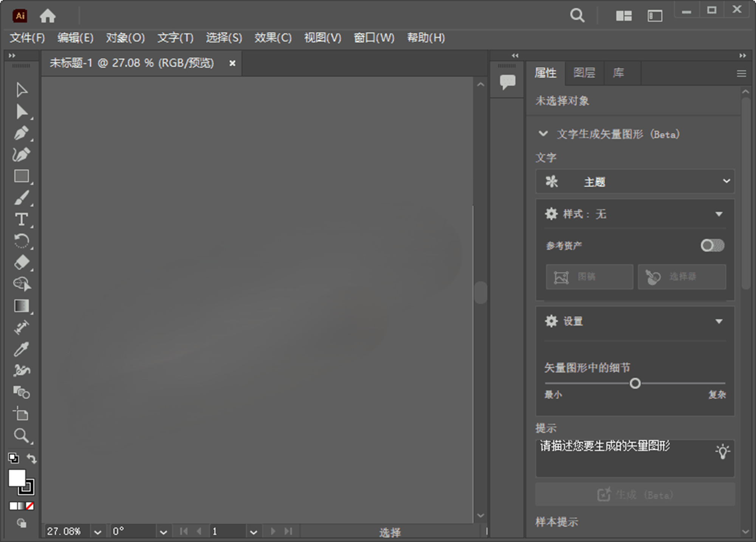This screenshot has height=542, width=756.
Task: Open the rotation angle 0° dropdown
Action: [163, 532]
